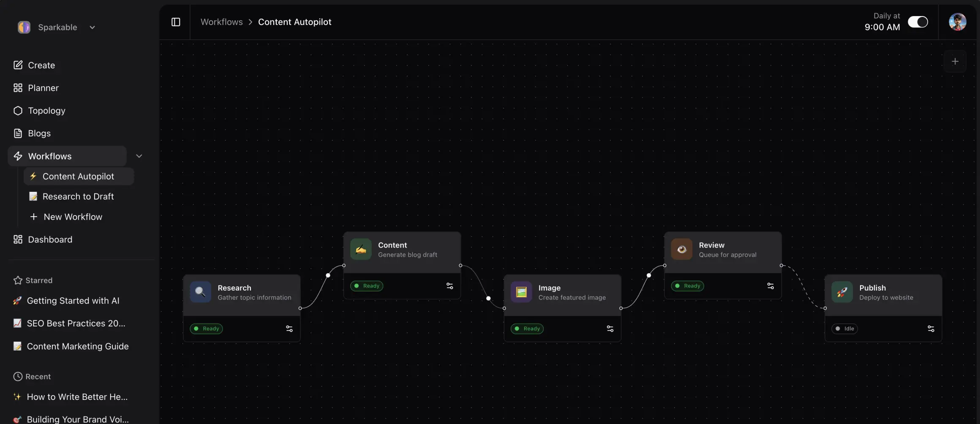
Task: Create a New Workflow
Action: [73, 217]
